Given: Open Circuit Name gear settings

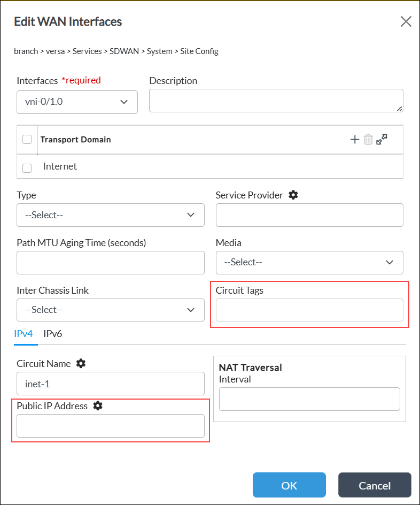Looking at the screenshot, I should tap(81, 363).
